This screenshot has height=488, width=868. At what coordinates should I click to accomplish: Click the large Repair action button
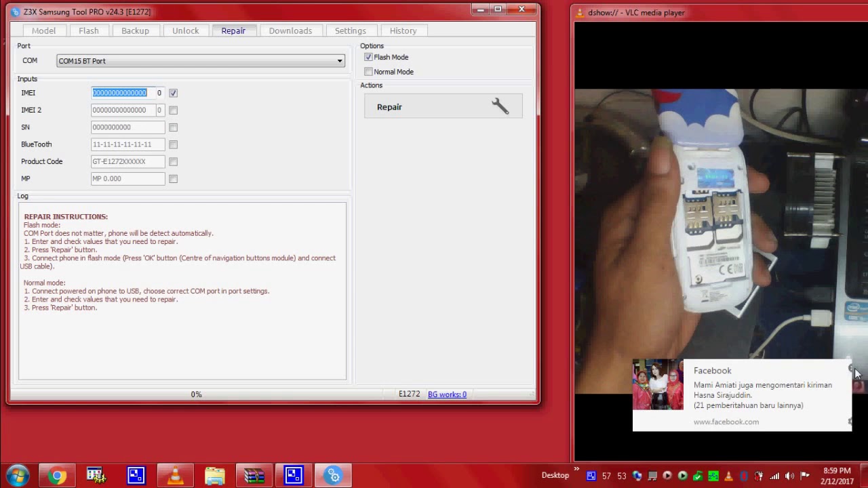click(443, 106)
